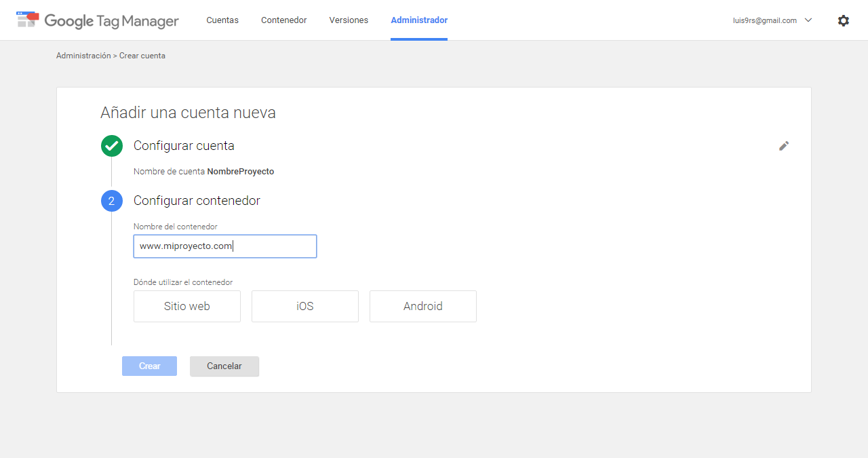Go to the Versiones tab
The width and height of the screenshot is (868, 458).
349,20
